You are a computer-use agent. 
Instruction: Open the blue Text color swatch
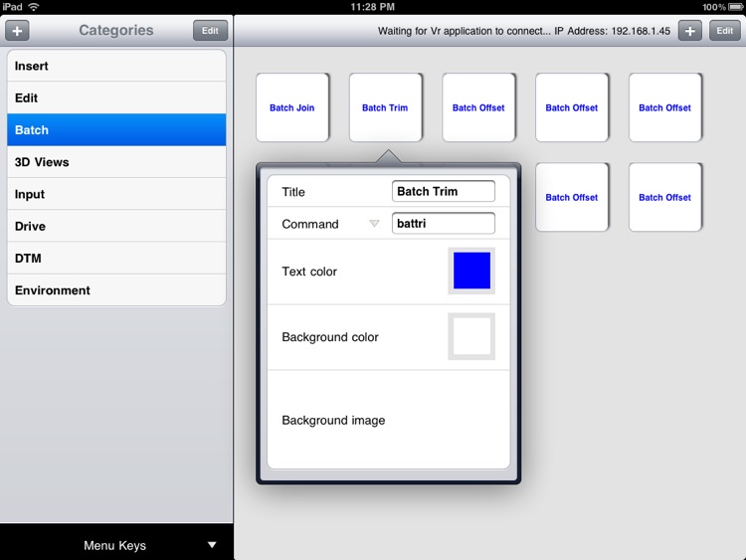471,271
